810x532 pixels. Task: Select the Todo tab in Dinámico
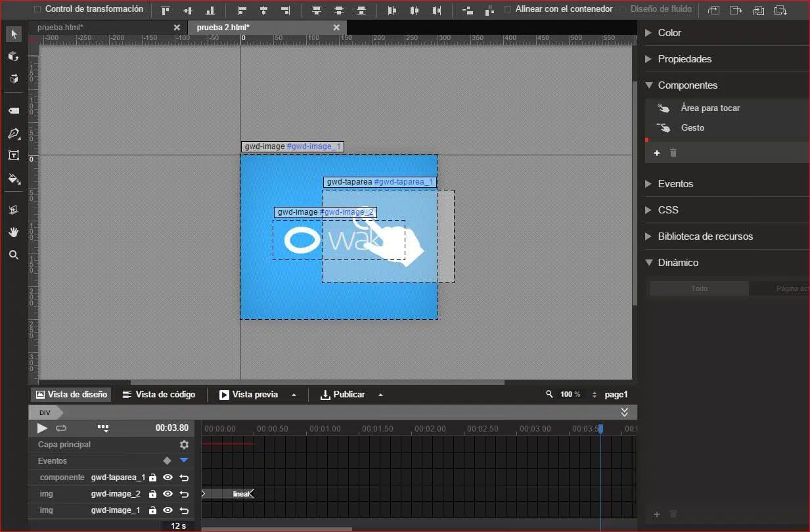(x=699, y=288)
